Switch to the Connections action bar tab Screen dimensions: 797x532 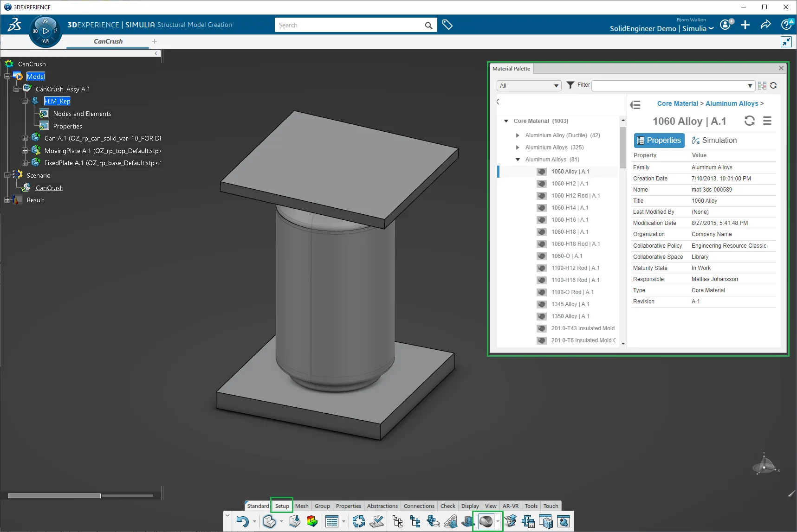pos(419,506)
